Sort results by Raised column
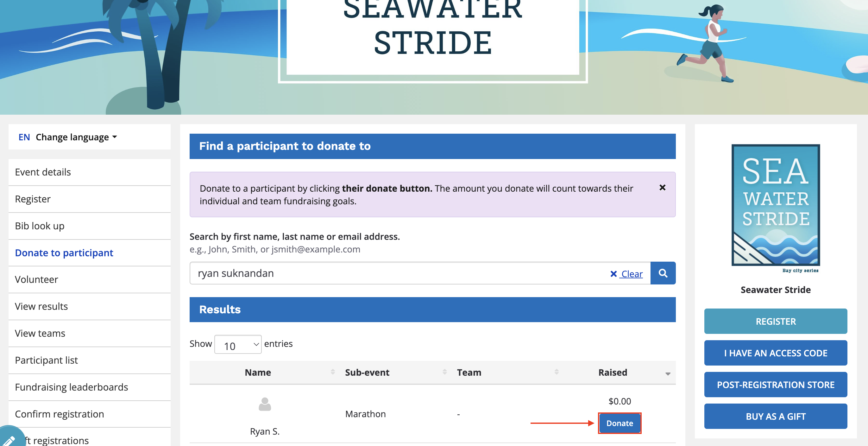Screen dimensions: 868x446 pos(612,372)
